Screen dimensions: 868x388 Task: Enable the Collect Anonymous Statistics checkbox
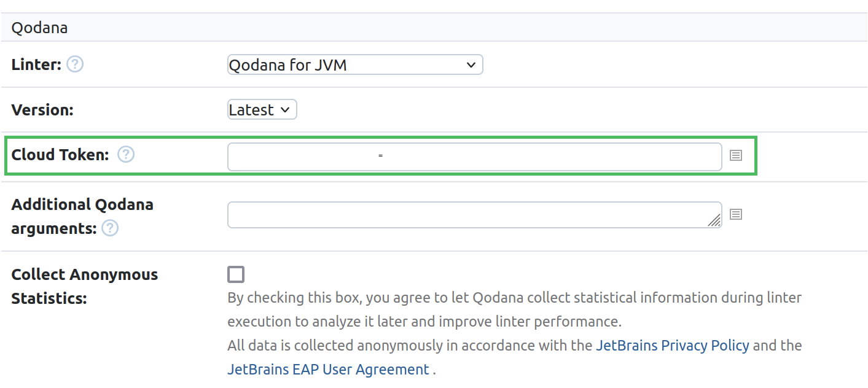tap(236, 274)
